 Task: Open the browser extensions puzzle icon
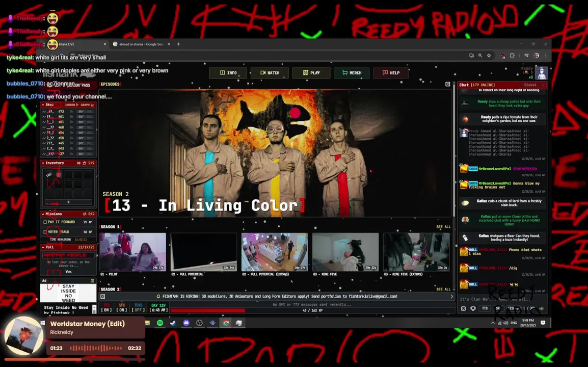[x=512, y=56]
